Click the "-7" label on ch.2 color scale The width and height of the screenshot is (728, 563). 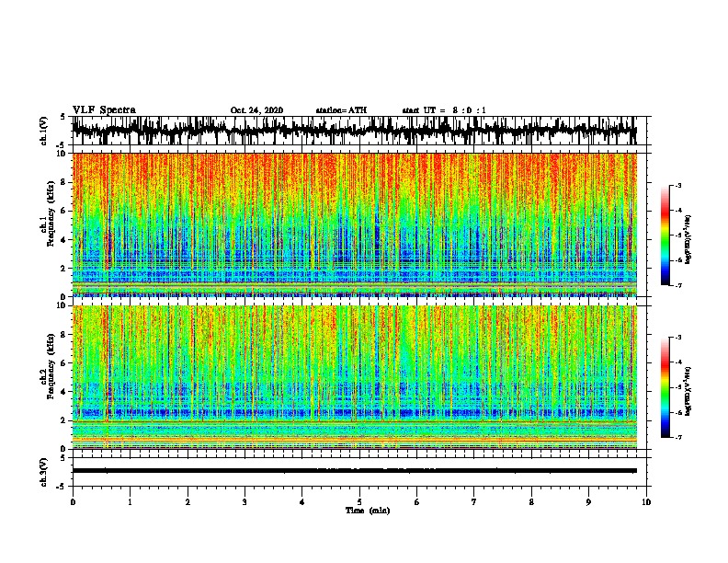pos(678,438)
